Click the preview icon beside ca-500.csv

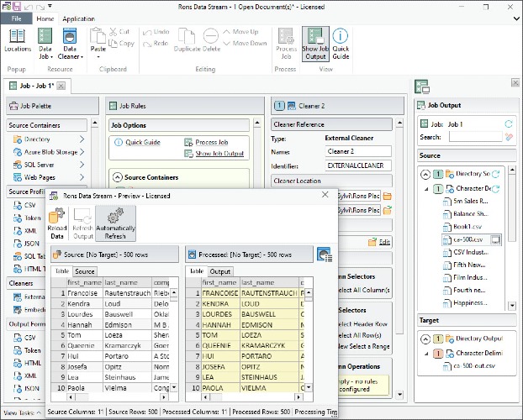(495, 239)
